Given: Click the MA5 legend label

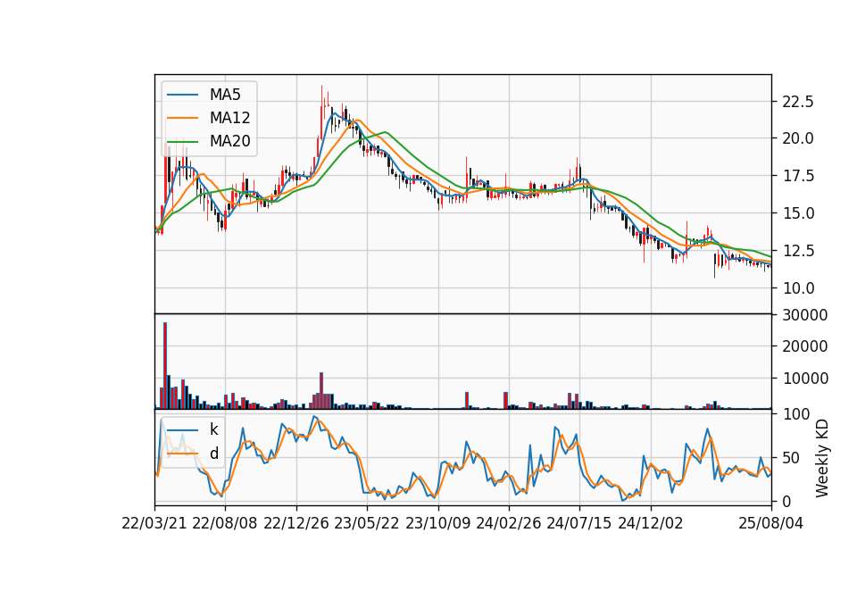Looking at the screenshot, I should click(225, 95).
